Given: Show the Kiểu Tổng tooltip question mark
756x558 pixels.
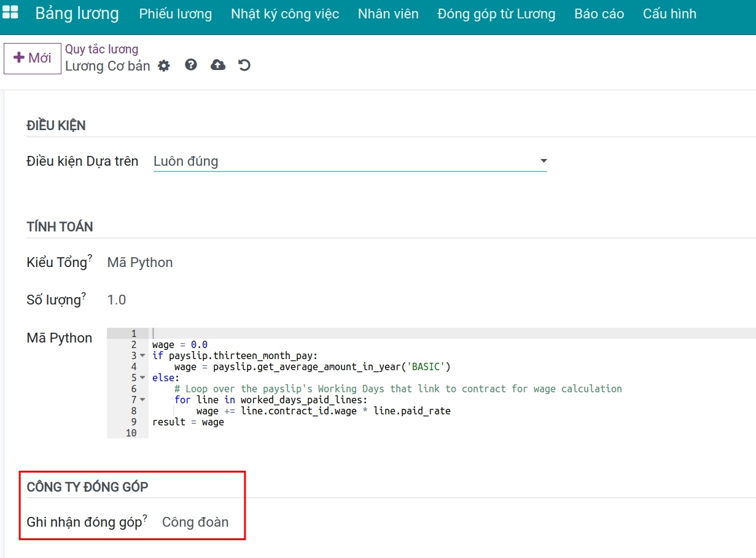Looking at the screenshot, I should coord(90,258).
